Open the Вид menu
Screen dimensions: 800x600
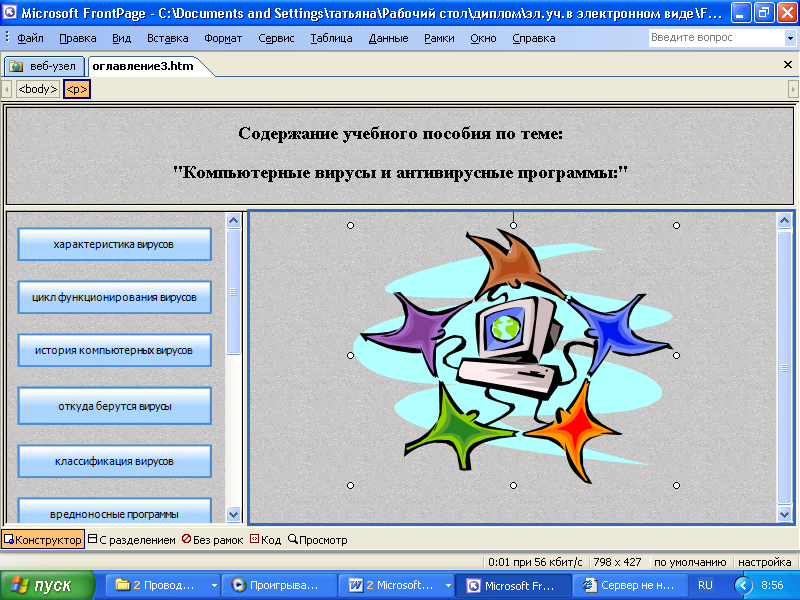coord(121,38)
